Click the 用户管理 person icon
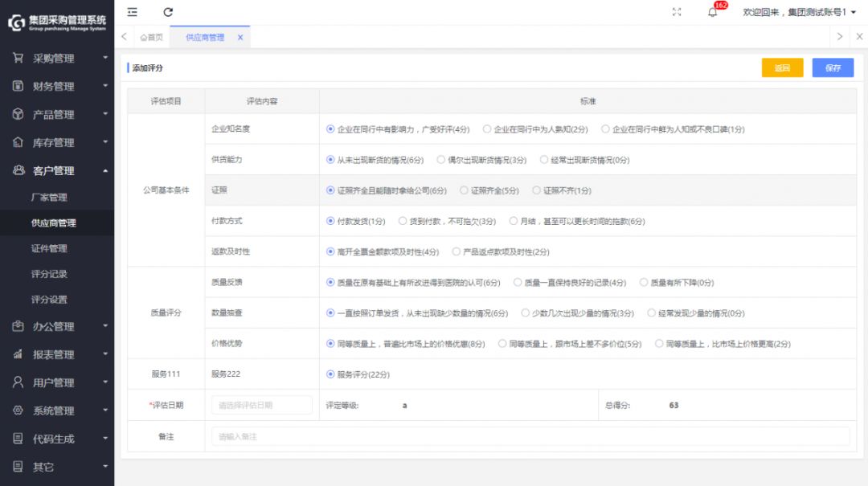The height and width of the screenshot is (486, 868). (x=18, y=382)
